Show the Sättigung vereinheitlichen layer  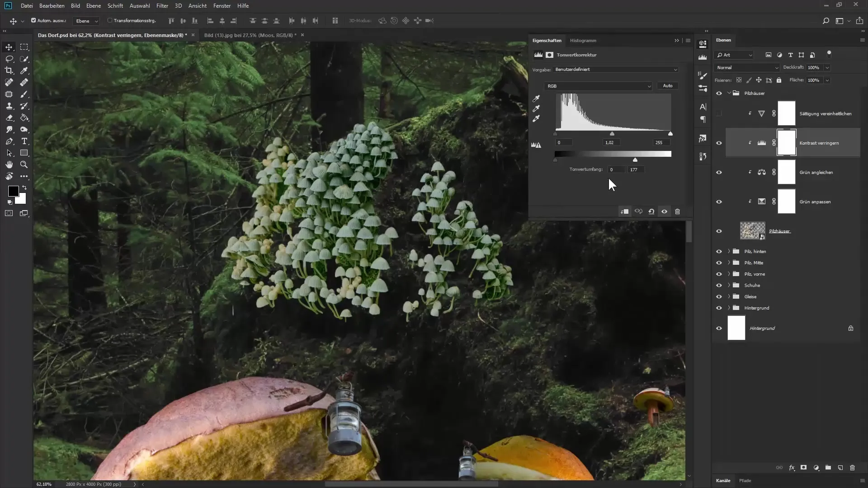click(x=719, y=113)
